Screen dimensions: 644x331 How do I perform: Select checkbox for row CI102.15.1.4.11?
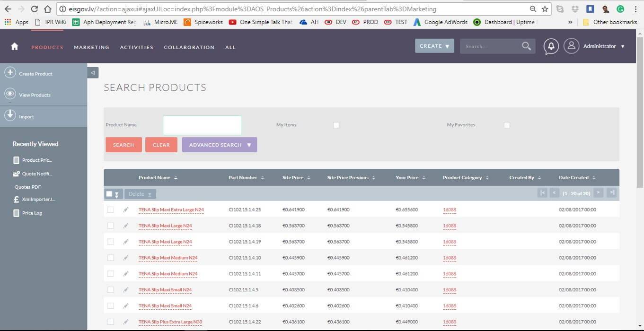coord(111,274)
